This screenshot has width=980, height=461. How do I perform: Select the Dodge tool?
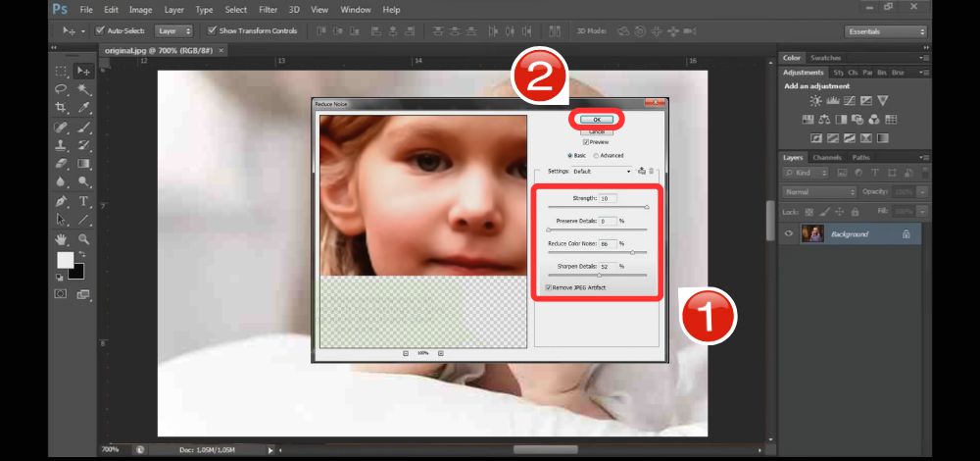[83, 182]
